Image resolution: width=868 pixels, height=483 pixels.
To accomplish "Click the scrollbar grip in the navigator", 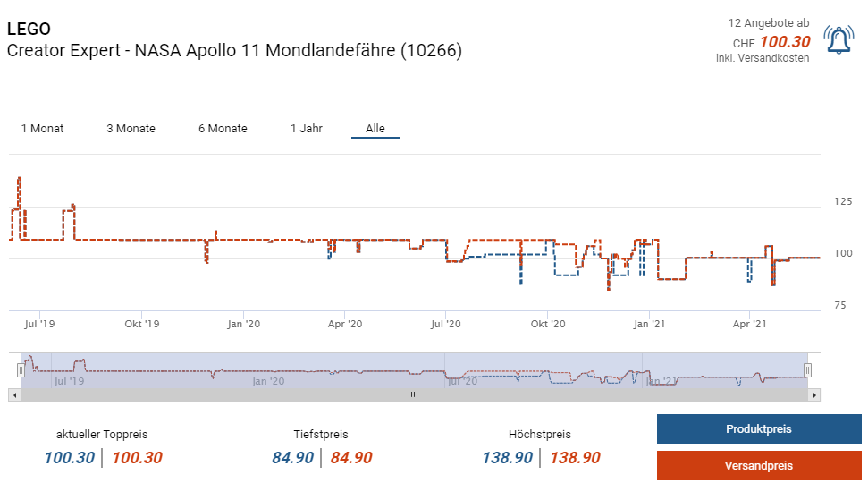I will pos(413,394).
